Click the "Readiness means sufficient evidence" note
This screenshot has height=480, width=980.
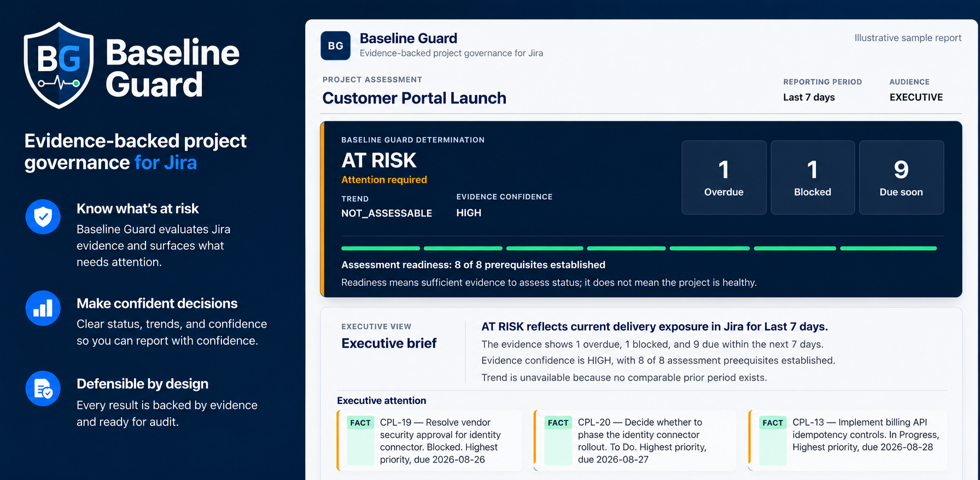(549, 282)
